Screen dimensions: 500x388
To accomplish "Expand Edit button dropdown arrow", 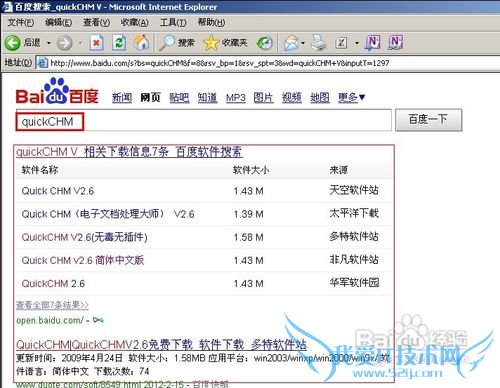I will tap(357, 43).
